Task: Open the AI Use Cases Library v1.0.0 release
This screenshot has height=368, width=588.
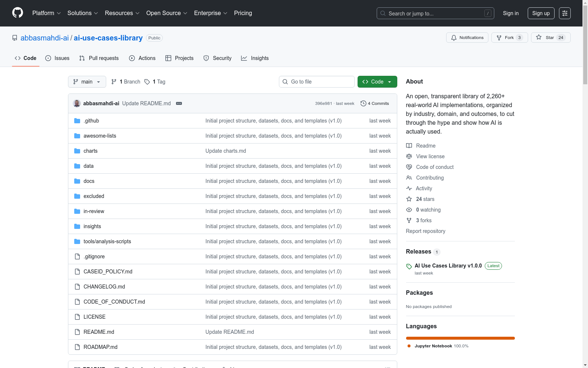Action: point(448,266)
